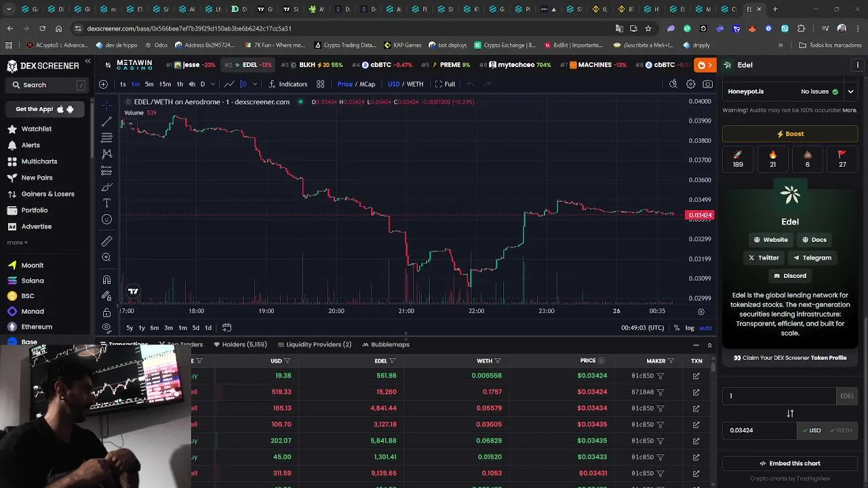Open the Fibonacci retracement tools
This screenshot has height=488, width=868.
tap(106, 138)
